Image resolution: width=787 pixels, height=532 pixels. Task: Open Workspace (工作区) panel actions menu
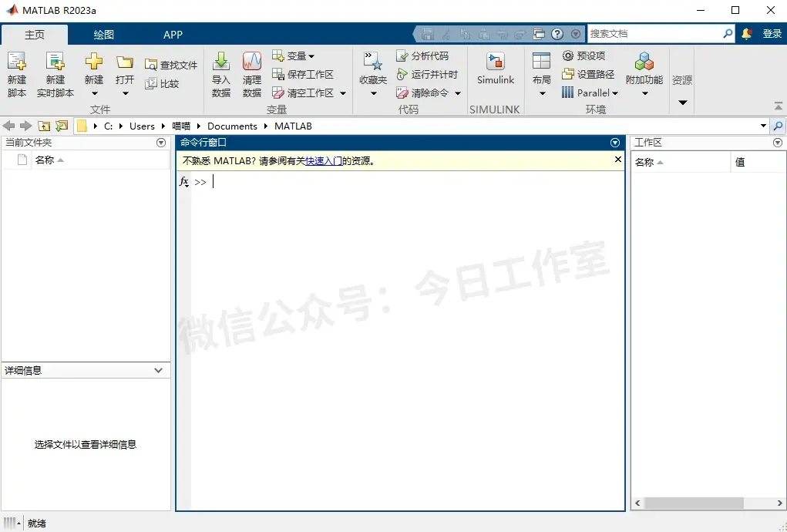point(778,143)
